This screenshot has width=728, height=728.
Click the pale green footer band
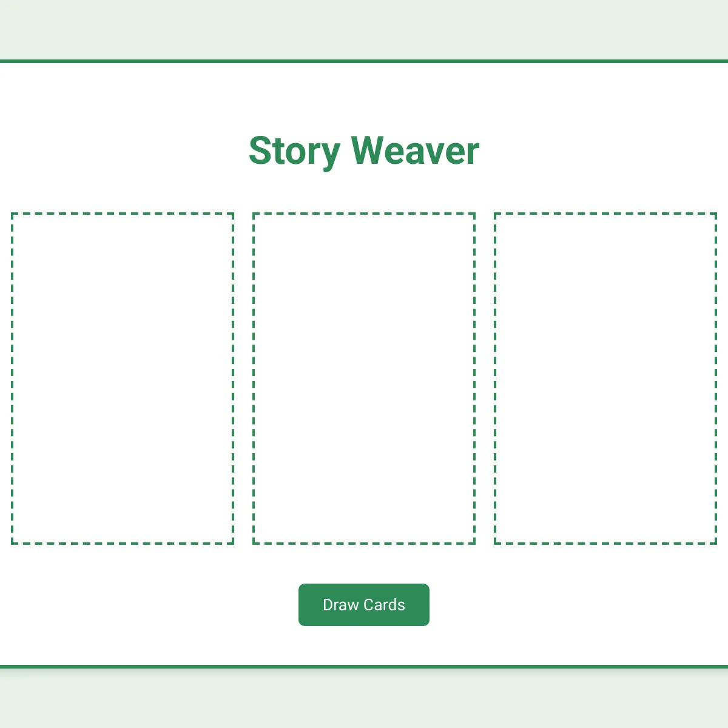click(x=364, y=698)
